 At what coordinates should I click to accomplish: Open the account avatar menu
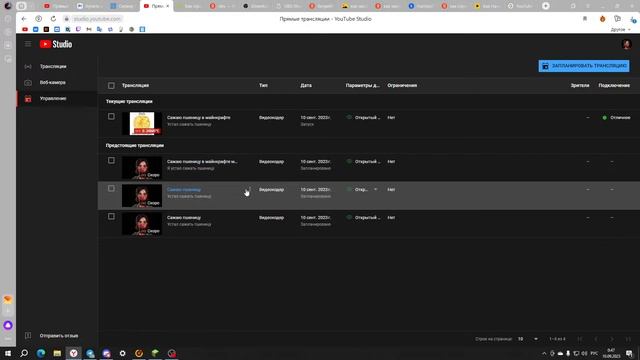click(626, 44)
